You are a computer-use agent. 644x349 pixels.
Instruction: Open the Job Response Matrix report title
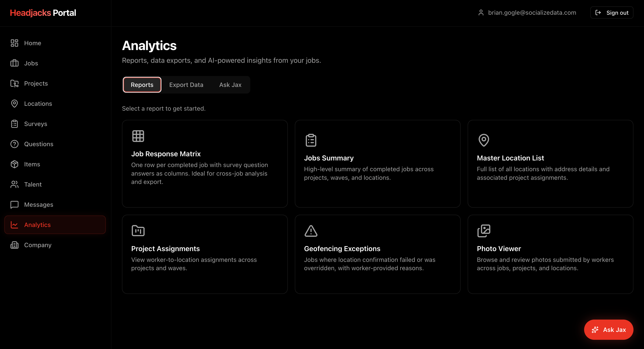[166, 154]
